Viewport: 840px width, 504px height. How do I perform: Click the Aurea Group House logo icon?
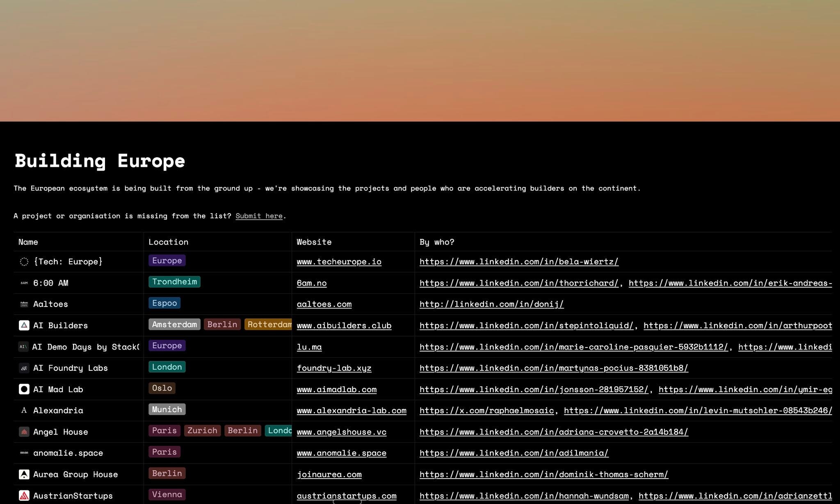pos(24,474)
